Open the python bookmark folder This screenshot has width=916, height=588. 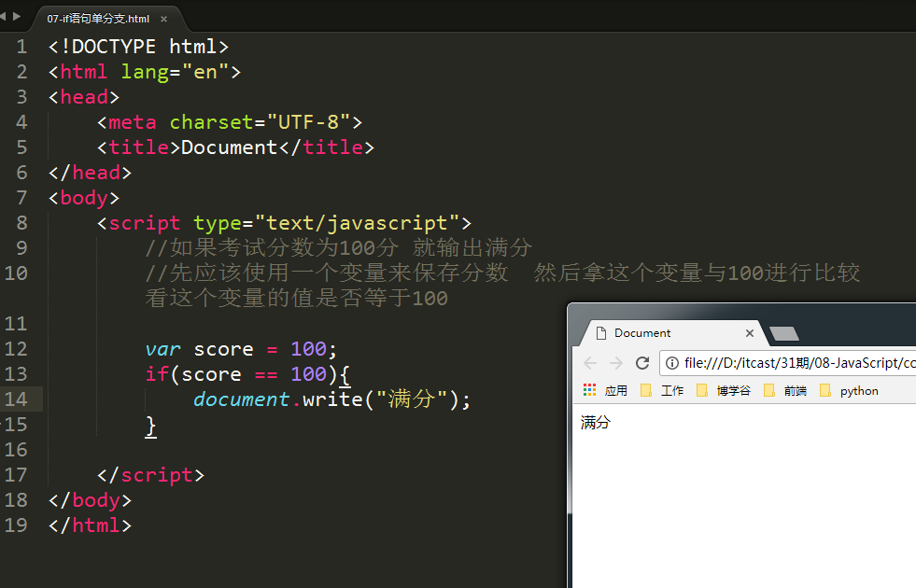849,391
